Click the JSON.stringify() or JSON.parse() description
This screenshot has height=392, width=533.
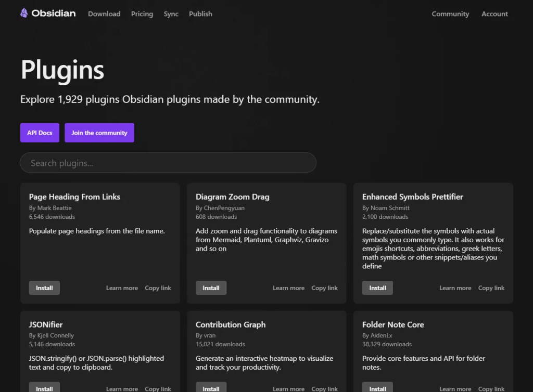tap(96, 363)
